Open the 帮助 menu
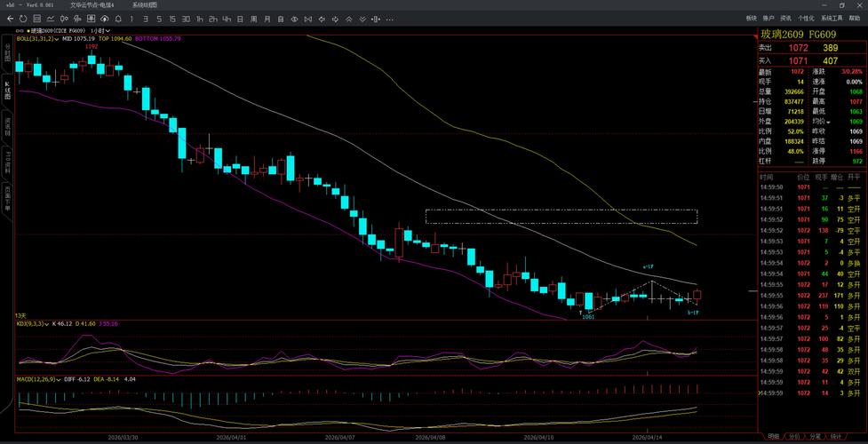Viewport: 868px width, 444px height. pos(855,19)
